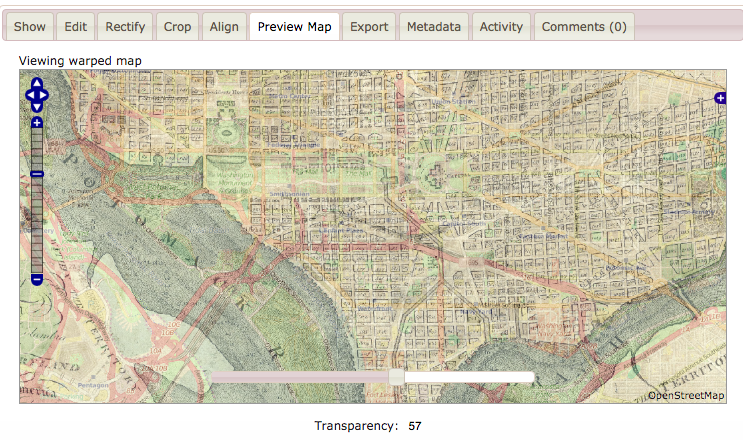Open the Align tab

(x=224, y=26)
